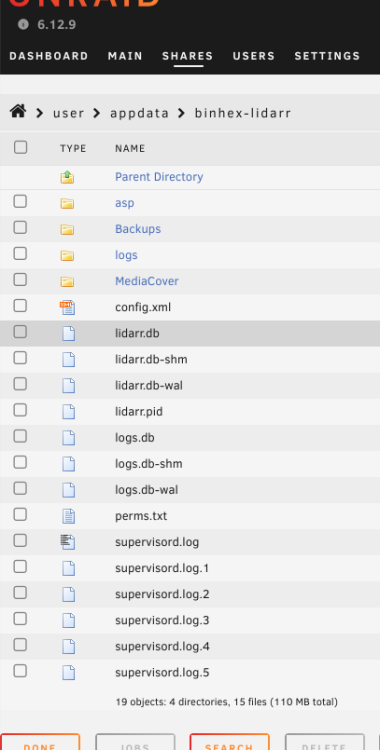Viewport: 380px width, 750px height.
Task: Open the Users tab
Action: tap(254, 56)
